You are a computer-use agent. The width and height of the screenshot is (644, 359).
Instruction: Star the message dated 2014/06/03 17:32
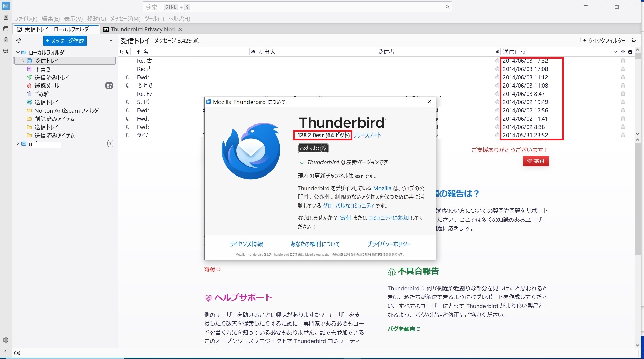[623, 61]
